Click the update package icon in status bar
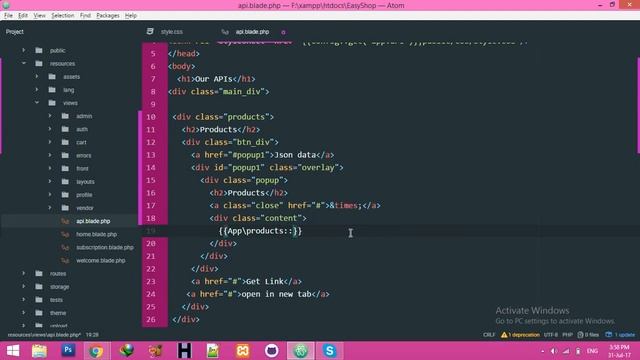 [609, 335]
